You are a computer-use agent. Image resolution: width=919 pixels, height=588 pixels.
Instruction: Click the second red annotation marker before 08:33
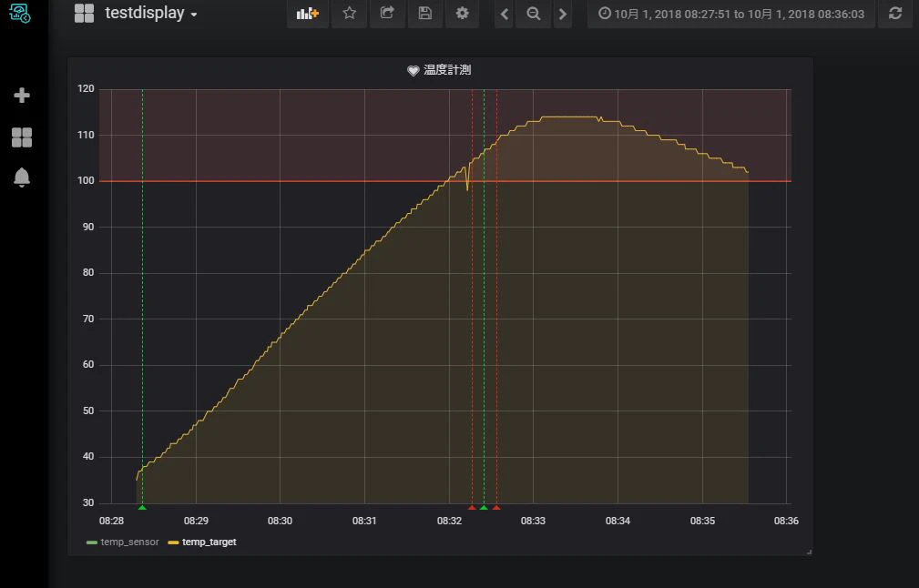pos(496,507)
